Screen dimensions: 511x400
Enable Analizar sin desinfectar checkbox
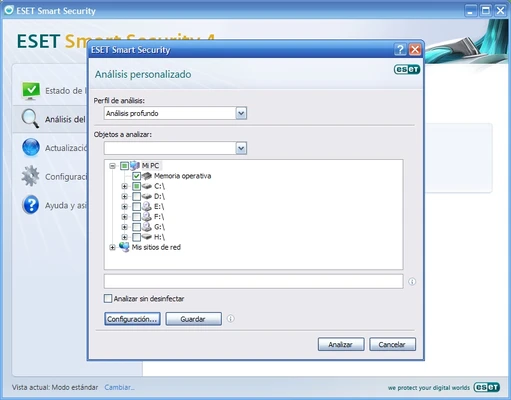tap(108, 298)
